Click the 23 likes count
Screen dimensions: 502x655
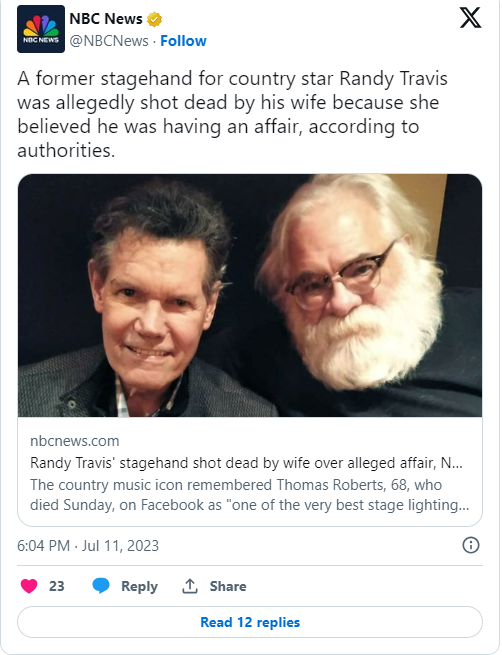[57, 586]
